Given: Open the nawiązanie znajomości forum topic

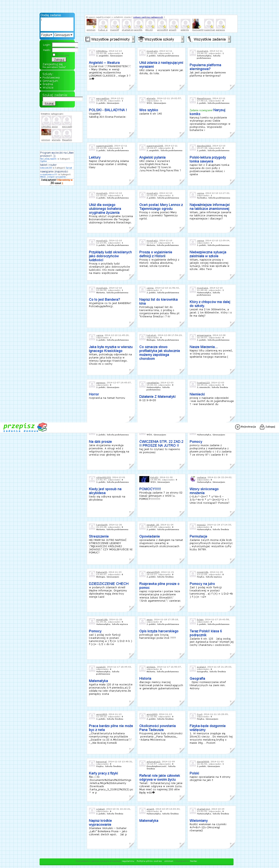Looking at the screenshot, I should coord(54,171).
